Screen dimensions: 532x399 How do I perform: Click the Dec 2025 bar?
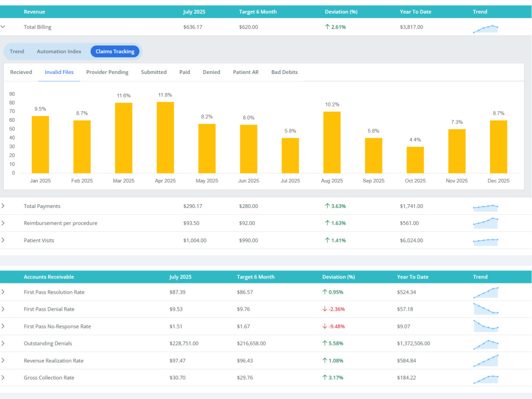(x=498, y=147)
